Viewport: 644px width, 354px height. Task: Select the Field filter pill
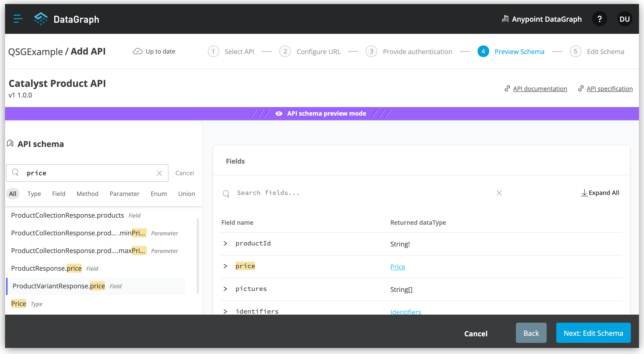pos(58,194)
